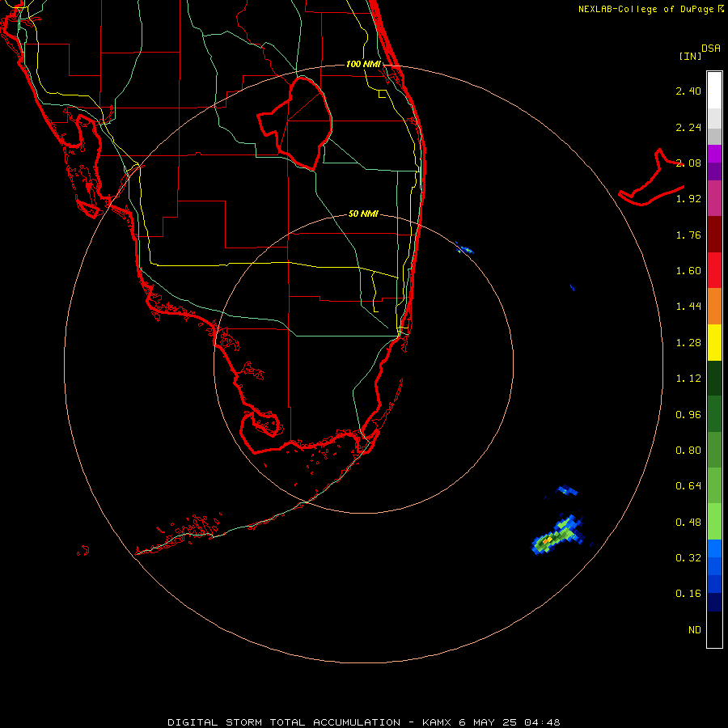Click the ND legend label
The image size is (728, 728).
[695, 630]
